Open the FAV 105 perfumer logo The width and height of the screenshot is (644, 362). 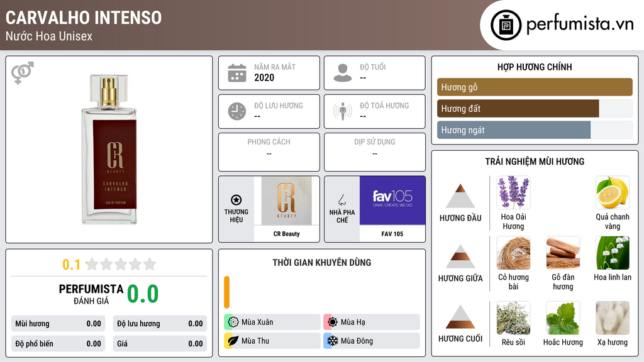point(392,200)
